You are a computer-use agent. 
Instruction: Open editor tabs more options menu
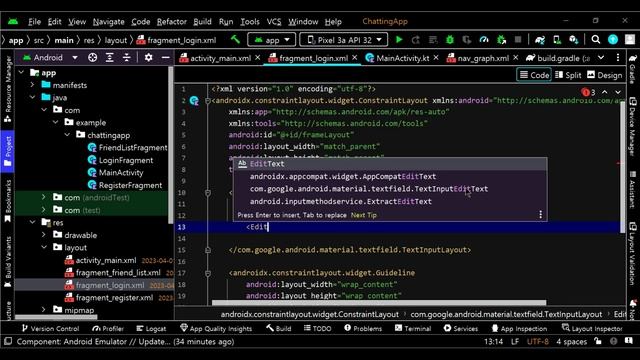click(x=618, y=58)
